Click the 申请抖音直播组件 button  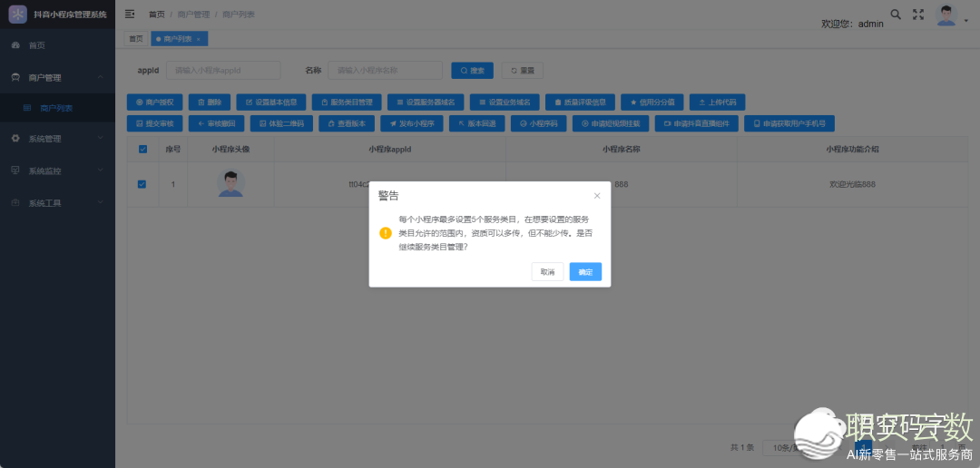[x=696, y=123]
